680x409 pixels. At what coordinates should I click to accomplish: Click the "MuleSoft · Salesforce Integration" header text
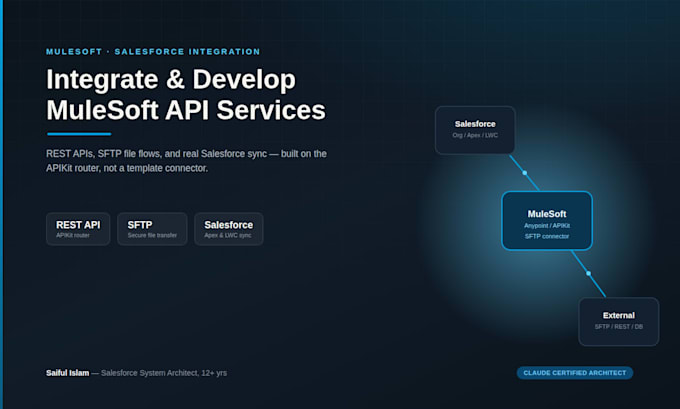pyautogui.click(x=153, y=52)
